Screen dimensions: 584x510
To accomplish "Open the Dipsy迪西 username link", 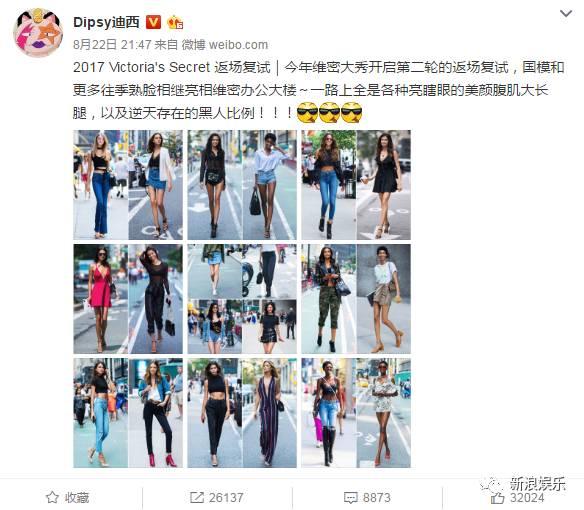I will (x=106, y=22).
